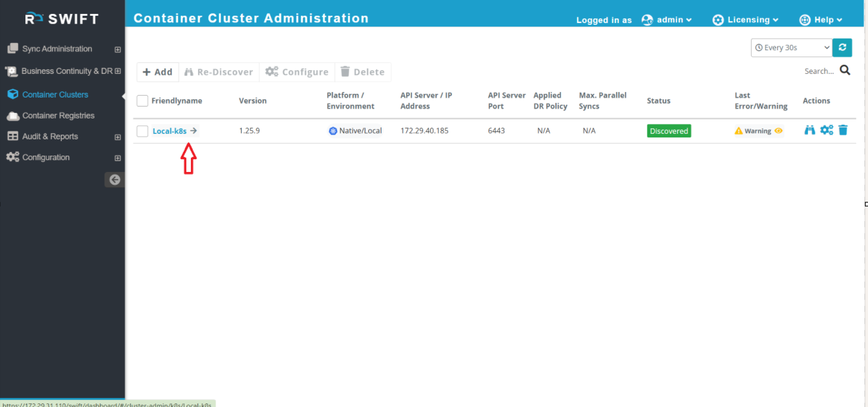Click Container Registries cloud icon
The height and width of the screenshot is (407, 868).
pyautogui.click(x=13, y=116)
